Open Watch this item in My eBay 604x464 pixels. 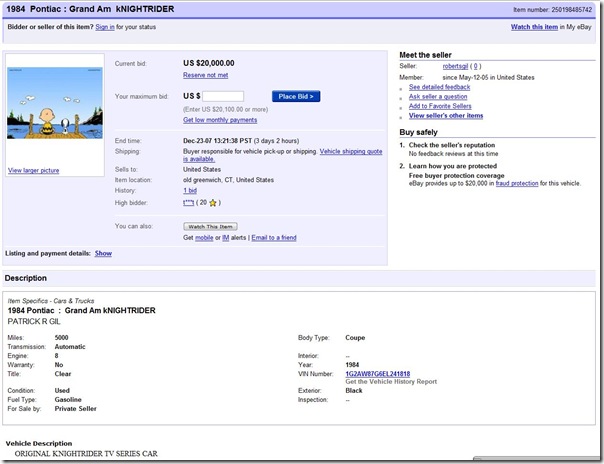(534, 27)
